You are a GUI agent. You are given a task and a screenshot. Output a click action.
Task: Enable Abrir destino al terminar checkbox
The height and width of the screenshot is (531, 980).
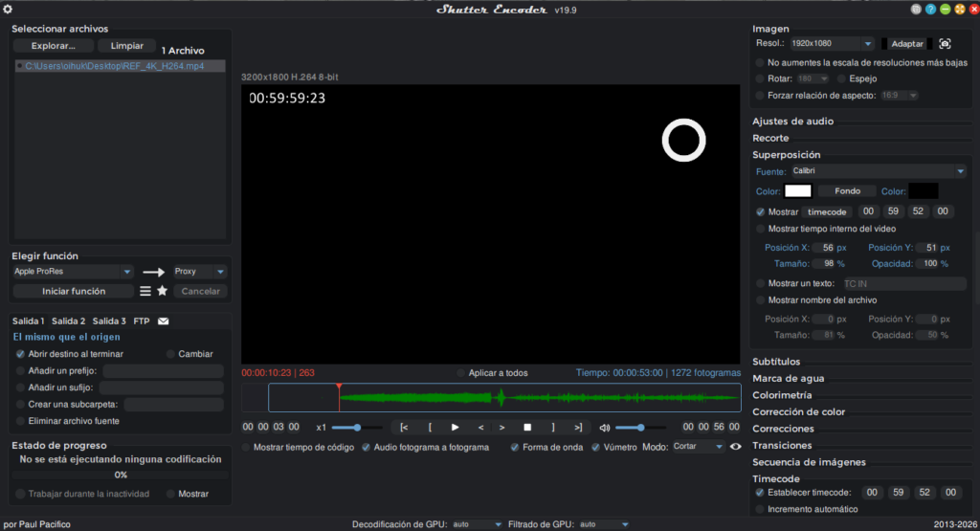pyautogui.click(x=21, y=354)
